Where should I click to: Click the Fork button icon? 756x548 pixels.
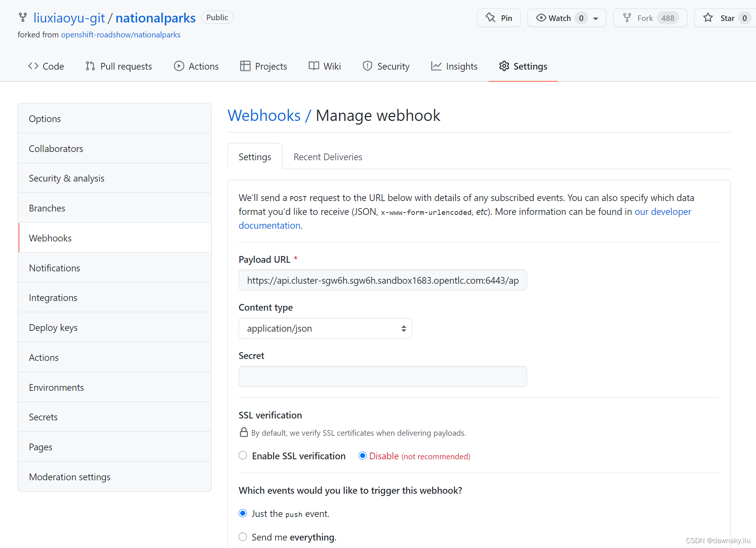[x=627, y=18]
